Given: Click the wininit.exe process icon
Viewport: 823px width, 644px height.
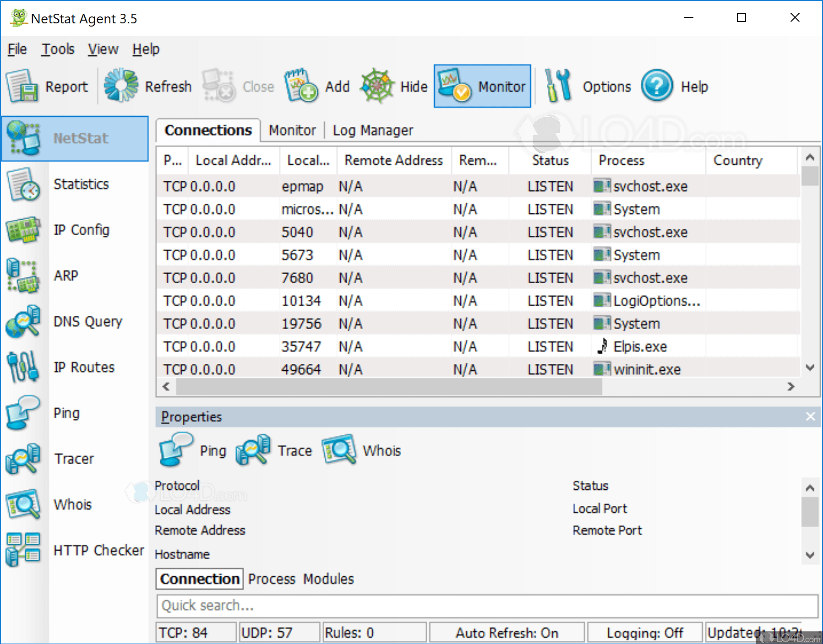Looking at the screenshot, I should 602,369.
